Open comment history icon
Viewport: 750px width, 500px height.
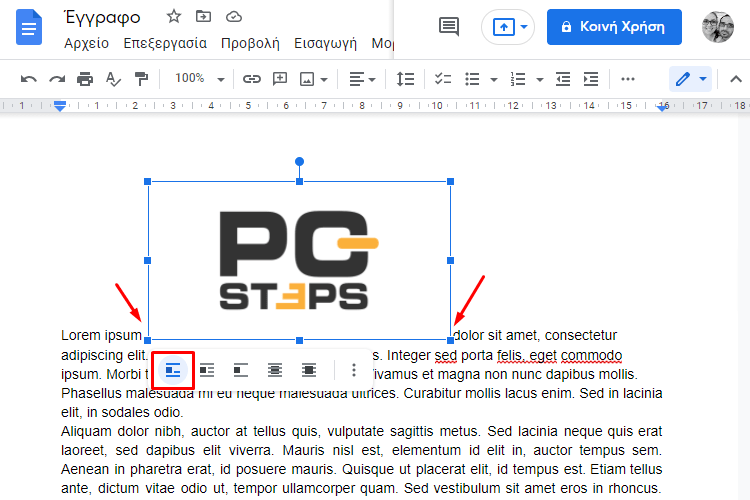[449, 27]
